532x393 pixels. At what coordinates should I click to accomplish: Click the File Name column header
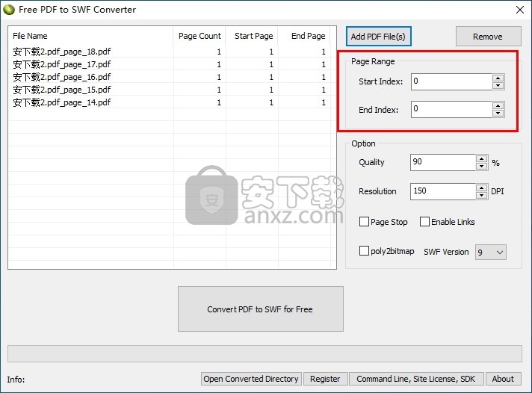(91, 36)
